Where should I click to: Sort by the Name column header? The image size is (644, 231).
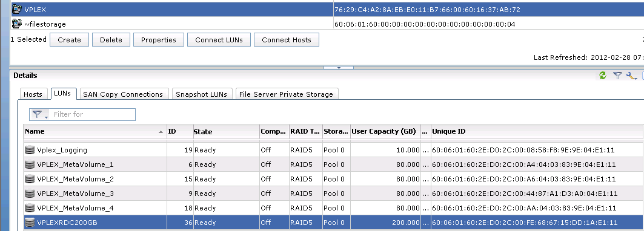95,132
